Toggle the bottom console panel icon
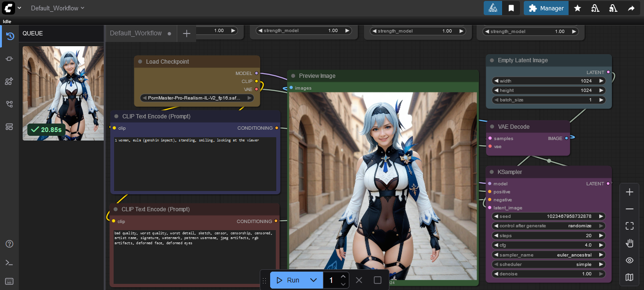 (x=9, y=263)
